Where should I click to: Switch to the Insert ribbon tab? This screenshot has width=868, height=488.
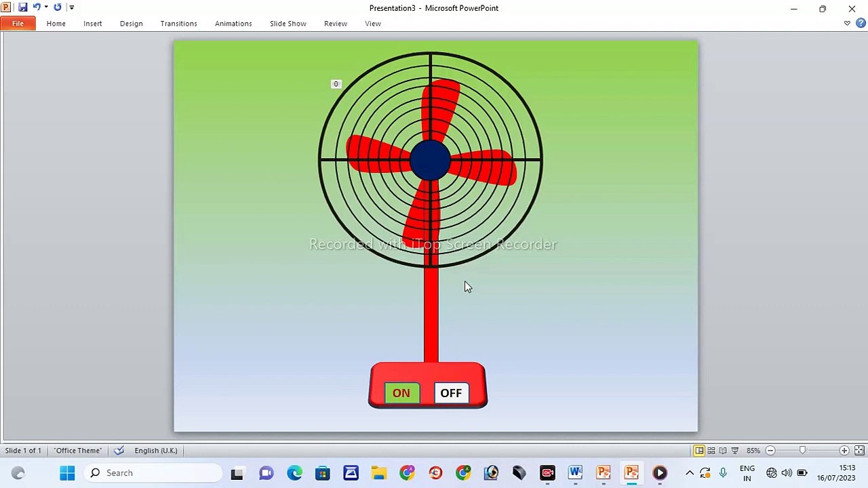tap(93, 24)
